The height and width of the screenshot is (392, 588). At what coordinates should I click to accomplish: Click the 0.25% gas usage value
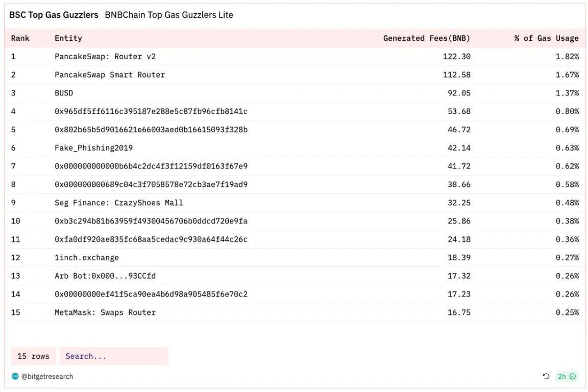[567, 312]
